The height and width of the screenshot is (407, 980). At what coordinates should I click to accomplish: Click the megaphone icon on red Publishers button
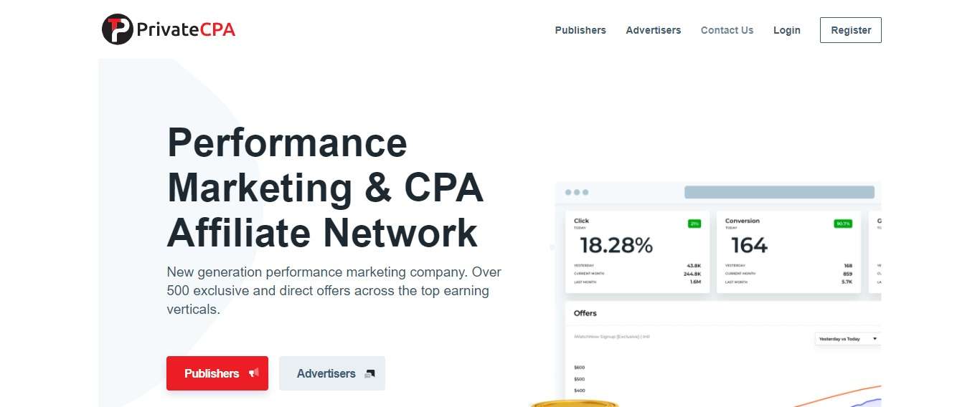[253, 373]
